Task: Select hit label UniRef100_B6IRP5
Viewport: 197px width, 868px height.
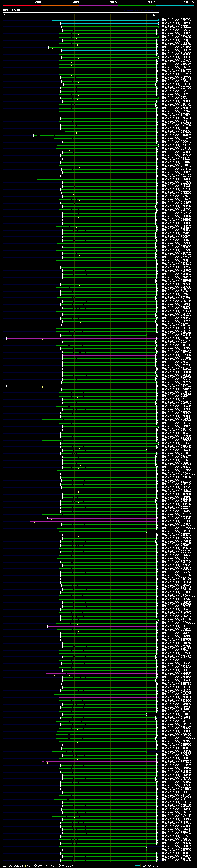Action: click(176, 765)
